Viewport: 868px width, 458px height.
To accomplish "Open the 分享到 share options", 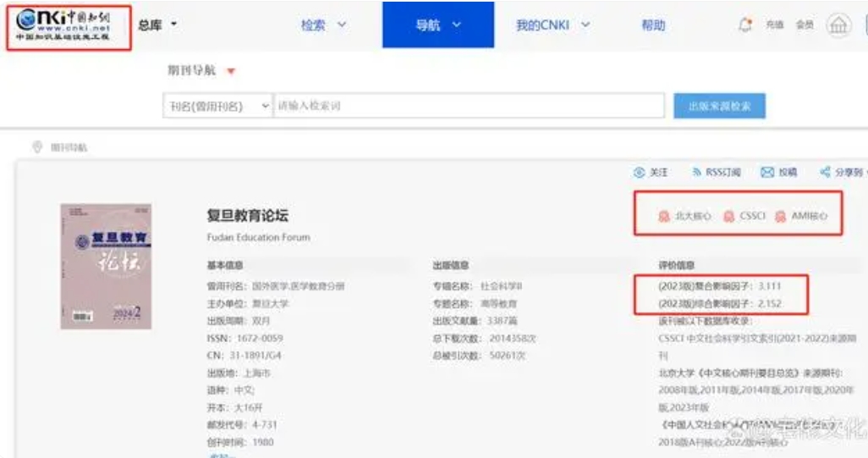I will [x=841, y=172].
